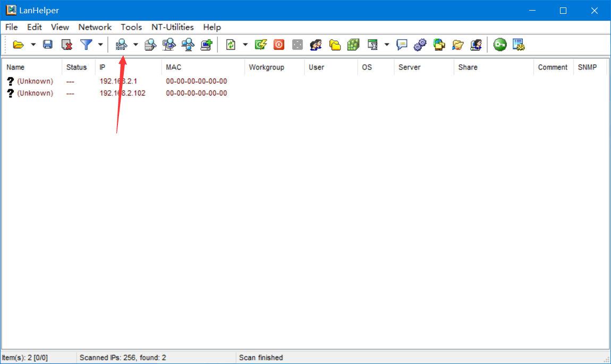This screenshot has height=364, width=611.
Task: Sort by the Server column header
Action: tap(424, 67)
